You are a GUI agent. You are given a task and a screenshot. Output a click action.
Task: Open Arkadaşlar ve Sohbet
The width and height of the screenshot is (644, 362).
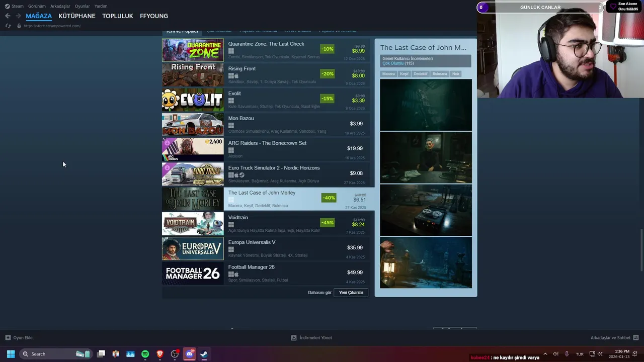point(610,338)
